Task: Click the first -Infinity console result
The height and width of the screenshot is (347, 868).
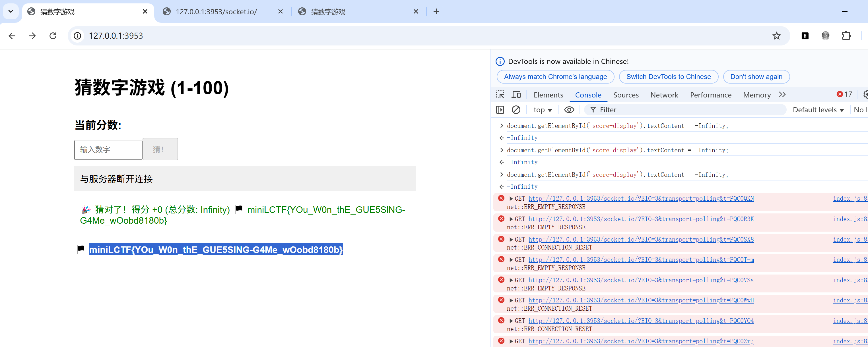Action: pos(522,138)
